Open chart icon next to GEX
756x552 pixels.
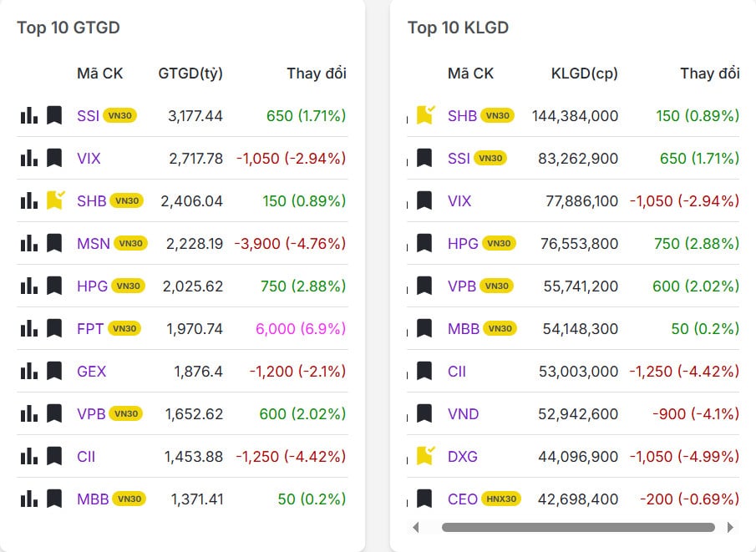29,371
